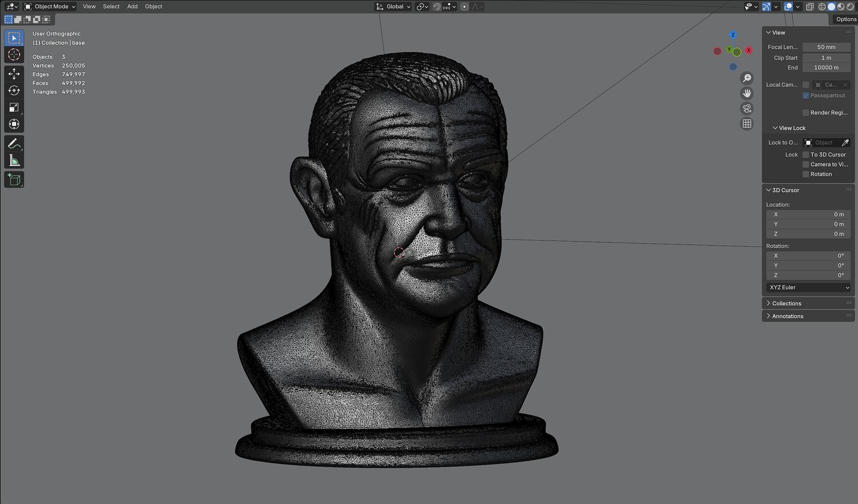Check Lock Camera to View

tap(806, 164)
